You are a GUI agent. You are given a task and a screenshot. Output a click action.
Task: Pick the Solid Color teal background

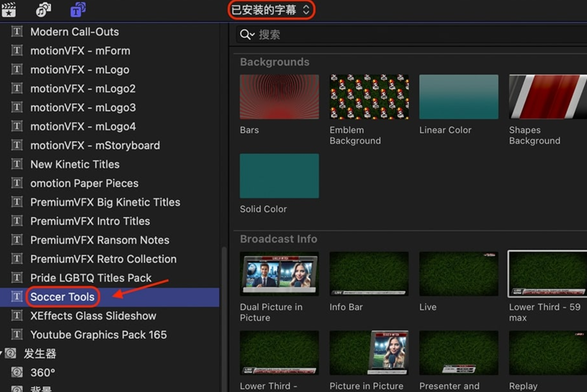[279, 176]
